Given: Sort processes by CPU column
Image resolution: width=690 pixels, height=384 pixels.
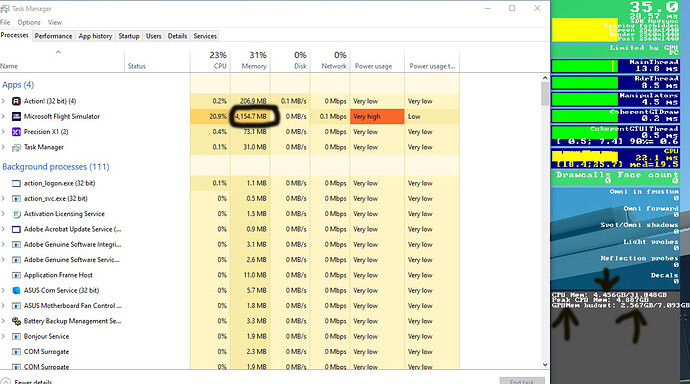Looking at the screenshot, I should [x=210, y=61].
